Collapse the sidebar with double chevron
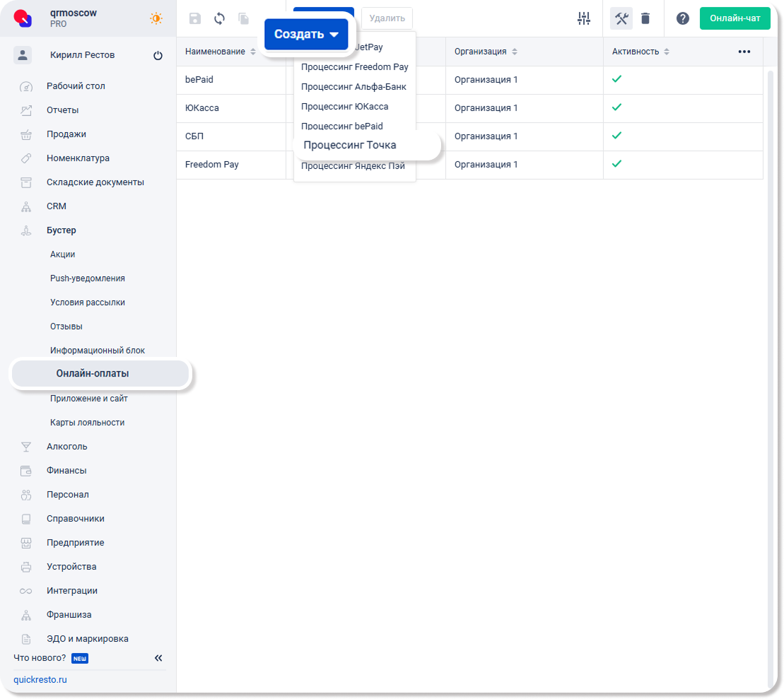784x699 pixels. (158, 658)
